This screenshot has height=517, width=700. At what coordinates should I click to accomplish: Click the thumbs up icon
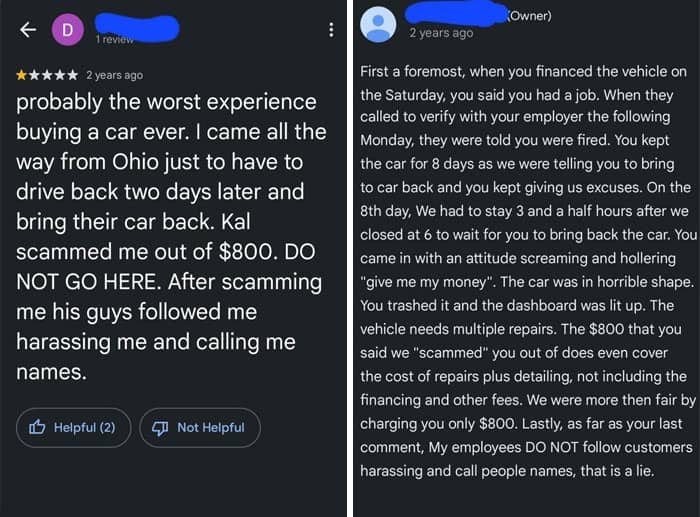click(38, 427)
